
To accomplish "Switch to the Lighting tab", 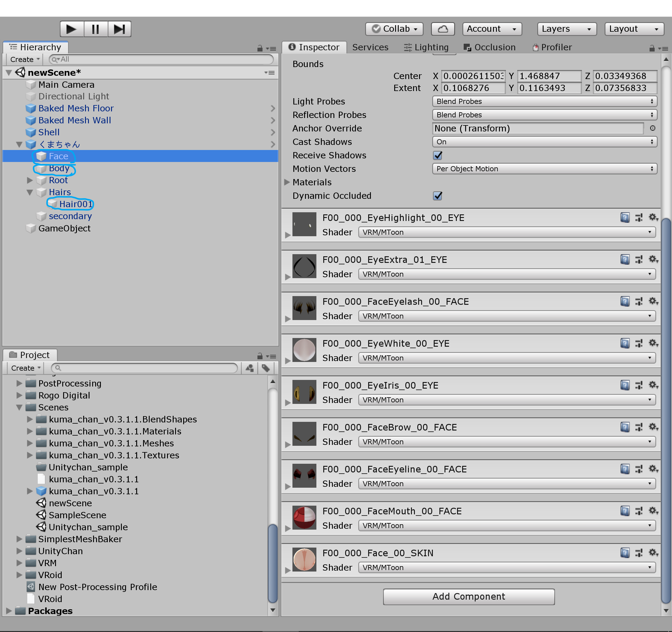I will coord(426,47).
